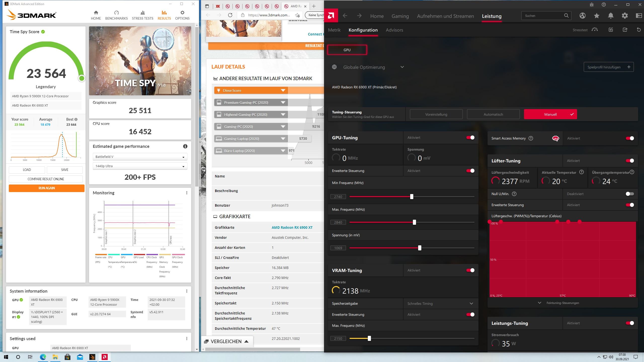Open Radeon web browser globe icon
Image resolution: width=644 pixels, height=362 pixels.
point(582,16)
